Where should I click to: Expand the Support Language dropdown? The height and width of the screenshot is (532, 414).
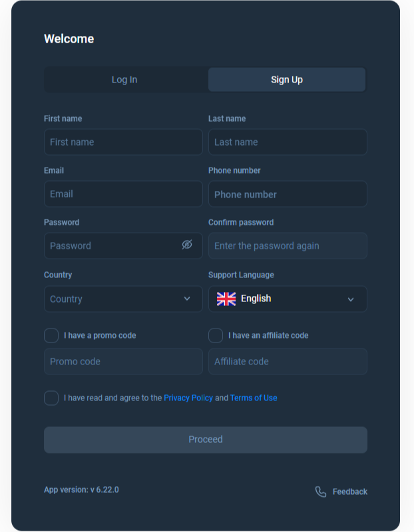click(x=288, y=299)
